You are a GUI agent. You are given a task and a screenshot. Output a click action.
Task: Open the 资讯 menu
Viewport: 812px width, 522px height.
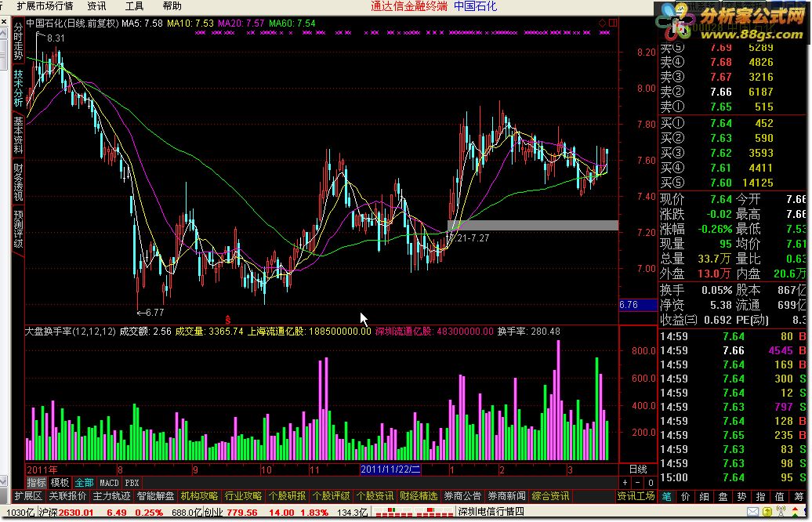tap(96, 6)
